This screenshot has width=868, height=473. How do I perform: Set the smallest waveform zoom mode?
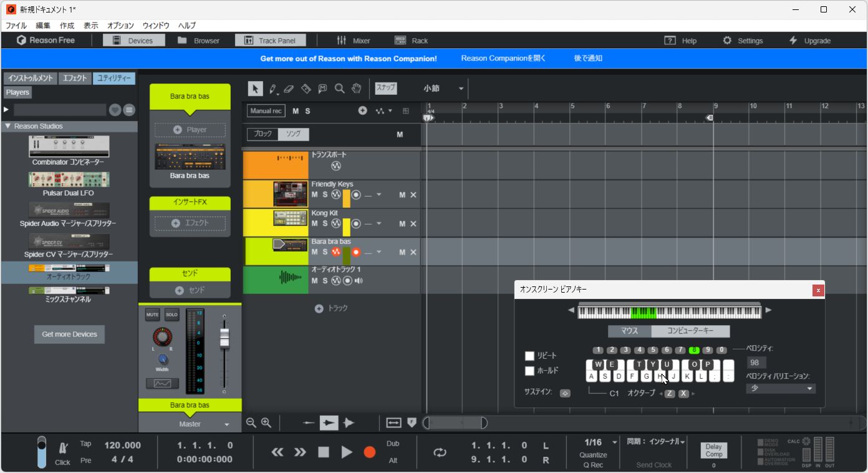click(309, 422)
